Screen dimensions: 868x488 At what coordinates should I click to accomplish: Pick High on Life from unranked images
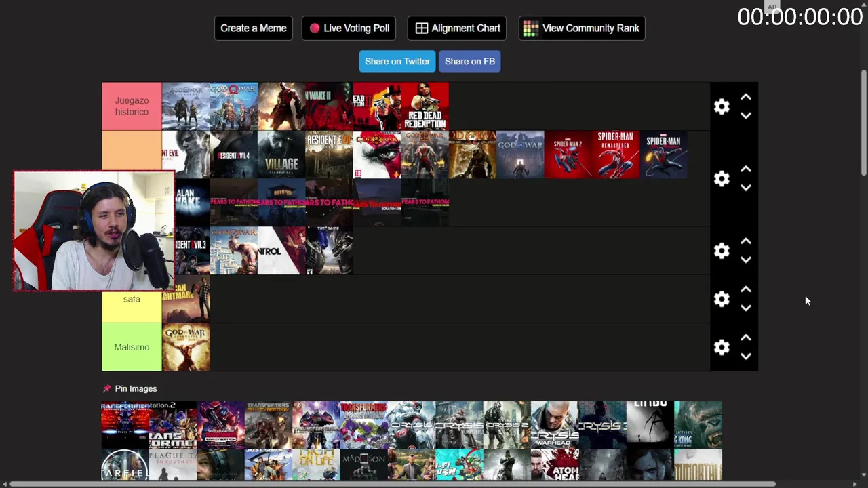point(316,465)
